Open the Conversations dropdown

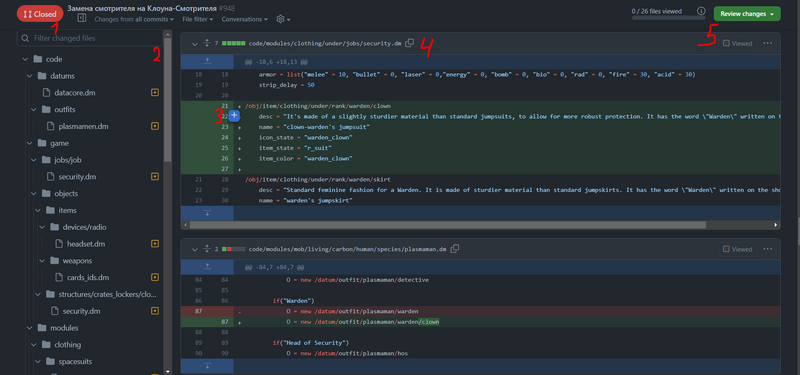click(x=245, y=19)
